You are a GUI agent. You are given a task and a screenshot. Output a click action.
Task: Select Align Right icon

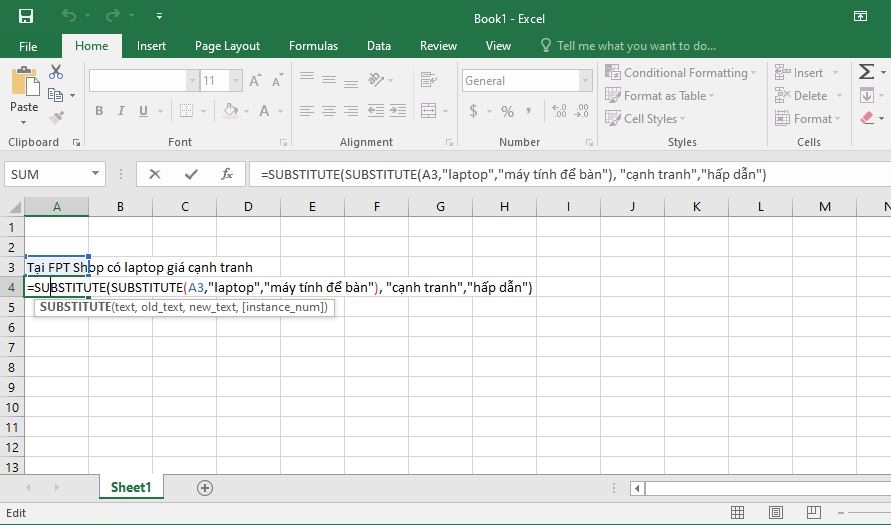pos(351,111)
